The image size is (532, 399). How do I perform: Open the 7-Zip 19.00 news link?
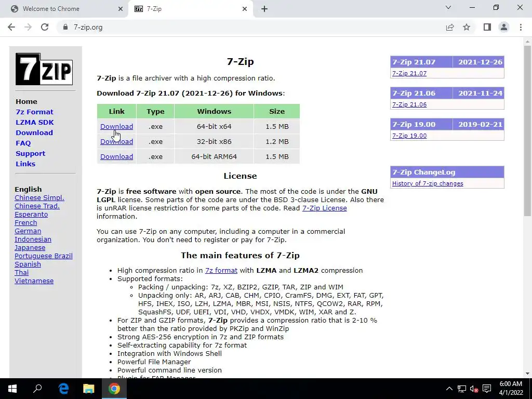coord(409,136)
